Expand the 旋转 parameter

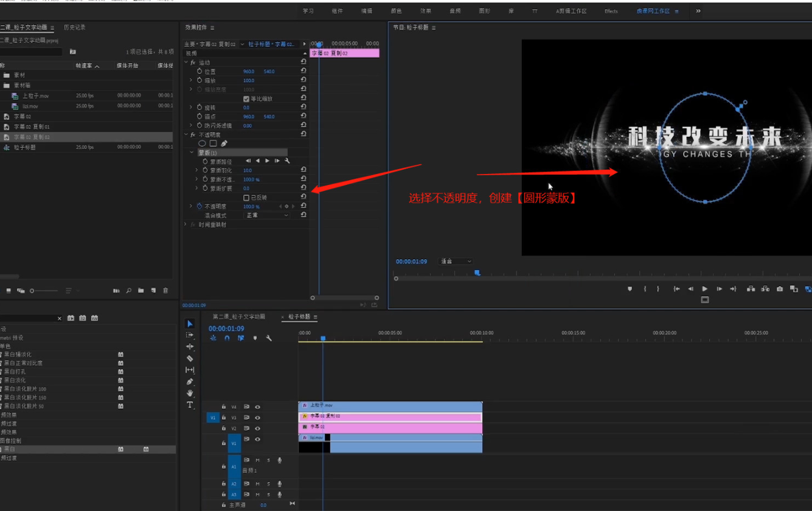191,108
